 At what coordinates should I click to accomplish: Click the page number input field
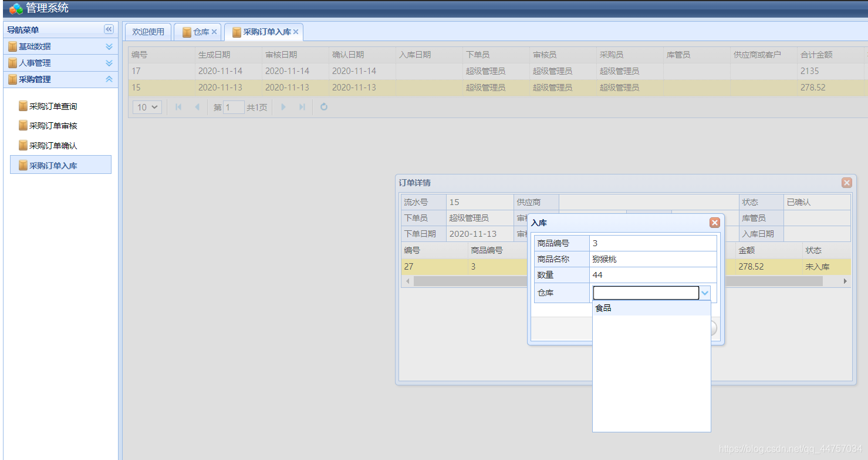coord(234,108)
